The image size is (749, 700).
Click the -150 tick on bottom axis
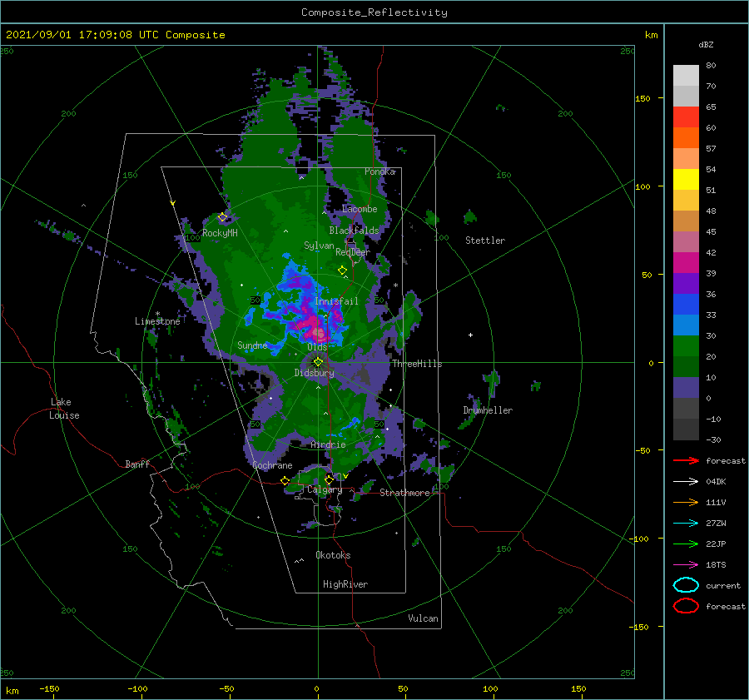(50, 688)
